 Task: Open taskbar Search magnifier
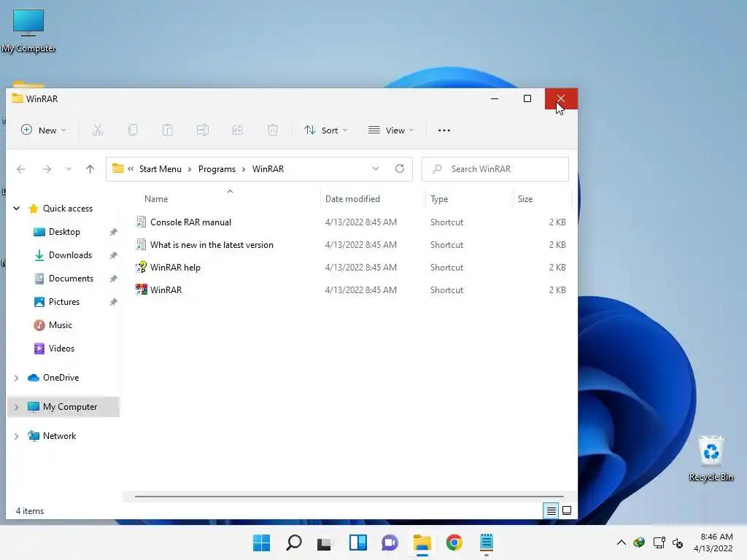pos(294,542)
